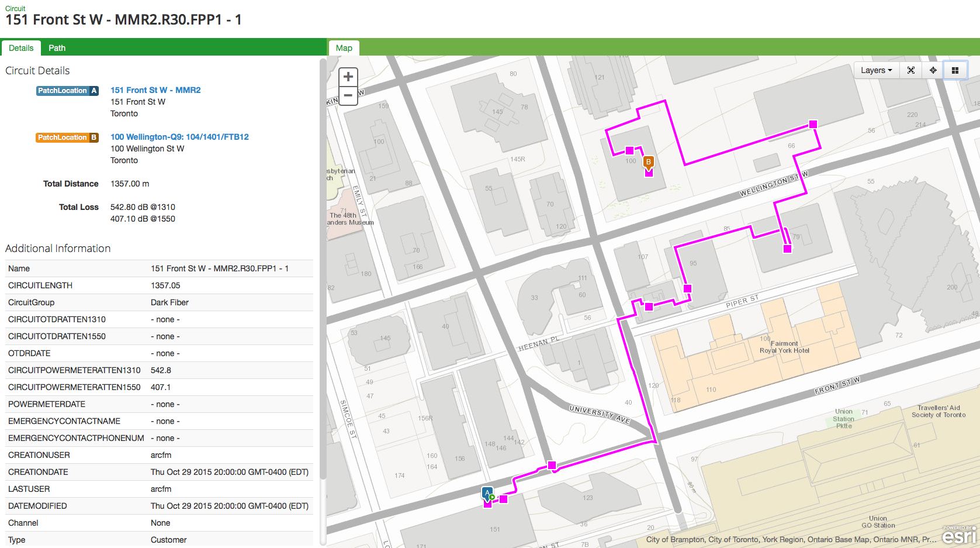Open 151 Front St W - MMR2 link
The height and width of the screenshot is (548, 980).
click(x=155, y=90)
